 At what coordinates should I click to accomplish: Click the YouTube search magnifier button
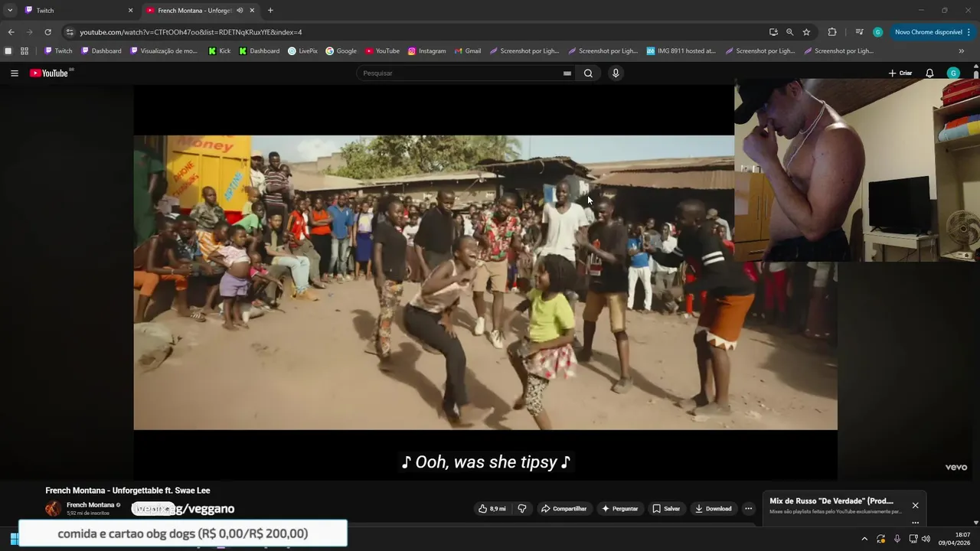588,73
